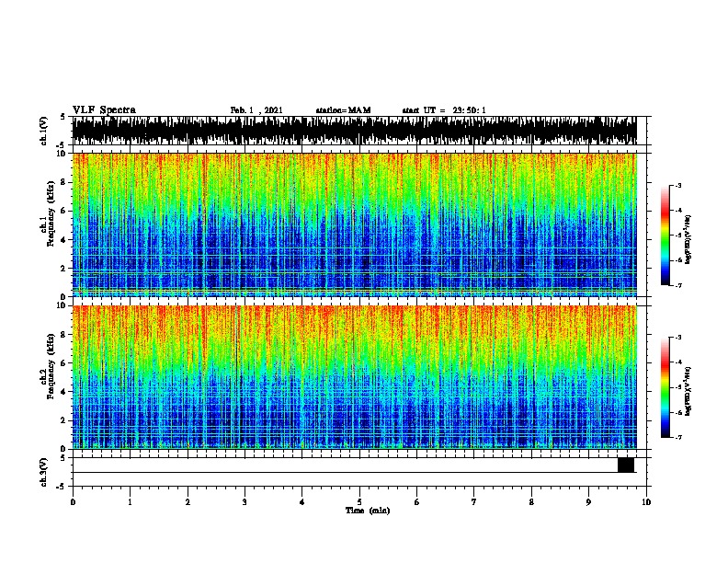This screenshot has width=728, height=563.
Task: Click the time axis tick label "5"
Action: pyautogui.click(x=359, y=502)
